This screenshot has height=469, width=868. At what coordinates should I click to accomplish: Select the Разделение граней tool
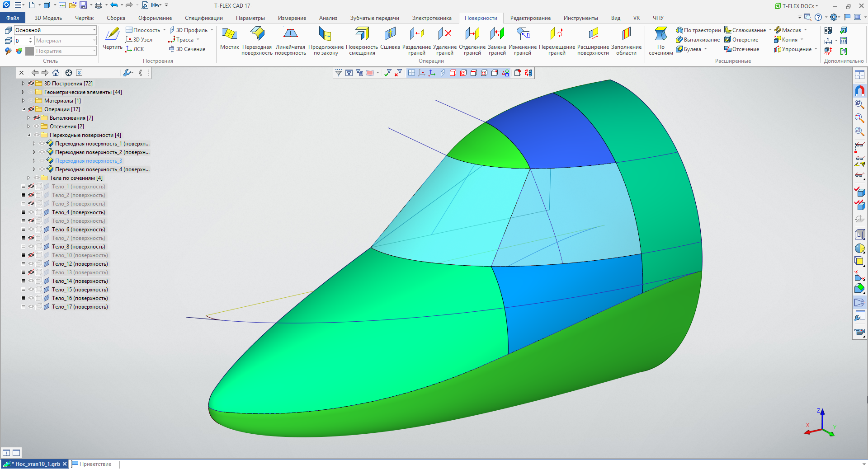(416, 41)
